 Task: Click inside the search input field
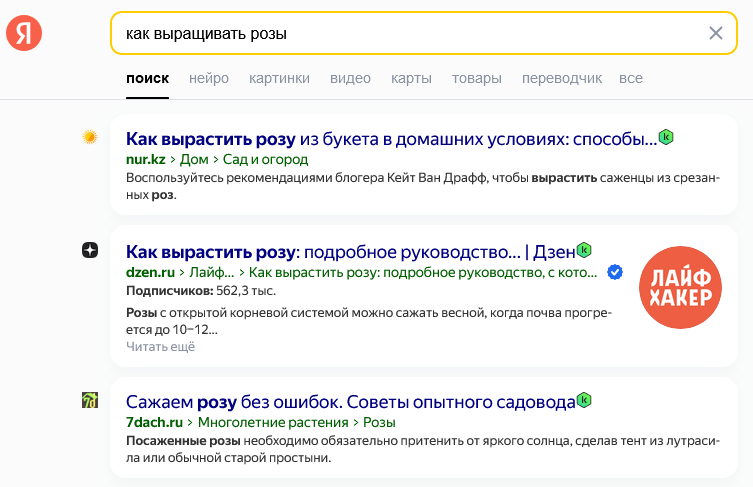tap(400, 33)
